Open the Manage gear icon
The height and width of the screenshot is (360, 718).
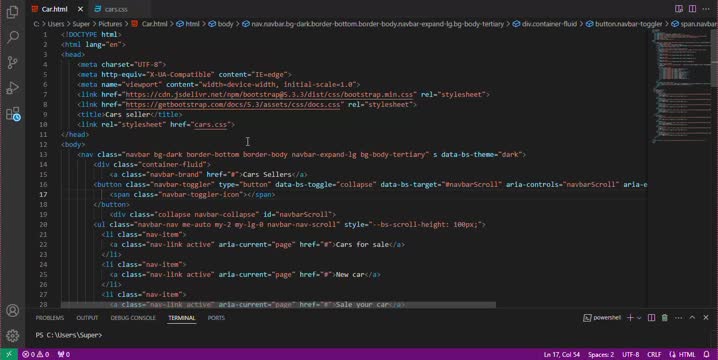pos(13,336)
